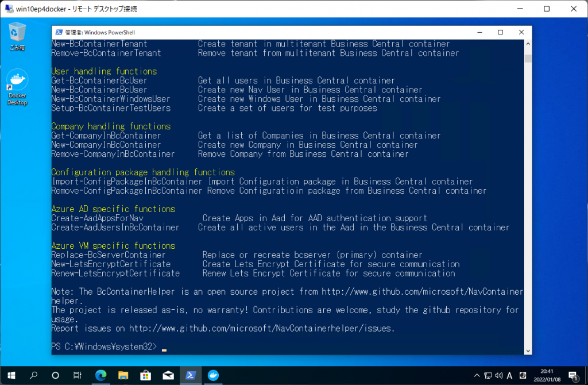Open the Windows Start menu
This screenshot has height=385, width=588.
click(11, 375)
